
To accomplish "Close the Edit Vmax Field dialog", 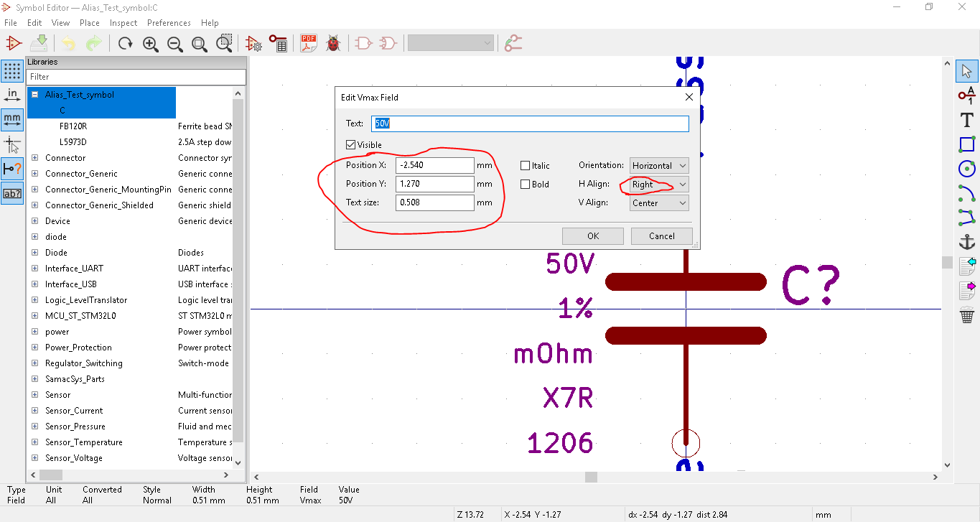I will [689, 97].
